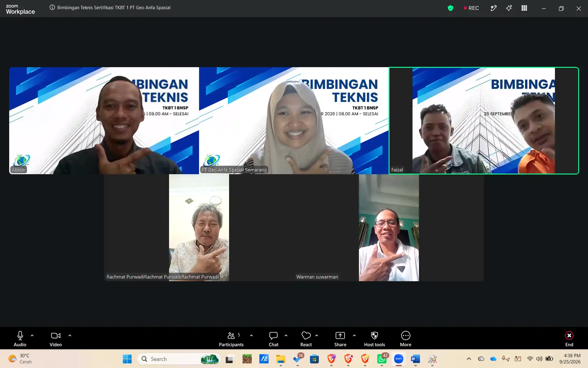Expand the Audio options chevron

(32, 335)
